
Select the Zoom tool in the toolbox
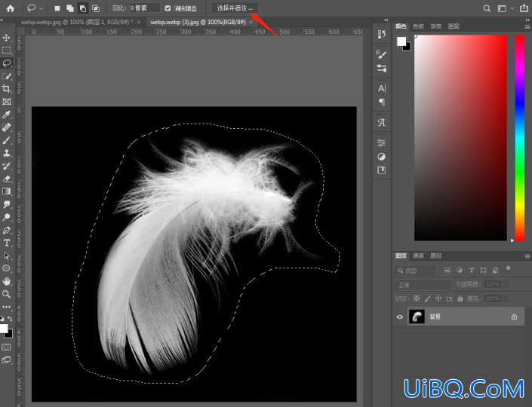tap(7, 294)
